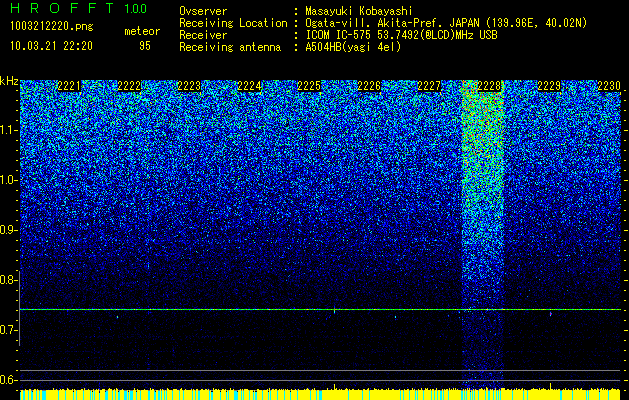The width and height of the screenshot is (629, 400).
Task: Click the 2228 time marker label
Action: (489, 86)
